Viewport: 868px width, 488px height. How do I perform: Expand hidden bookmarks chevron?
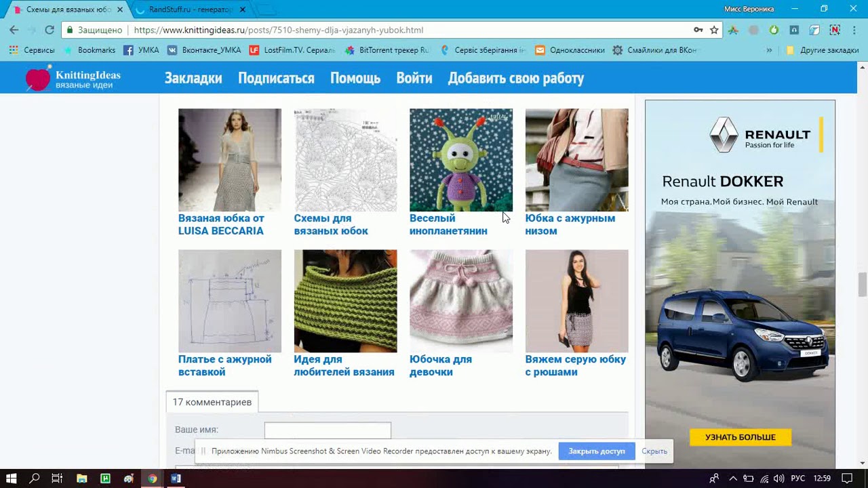click(x=769, y=50)
